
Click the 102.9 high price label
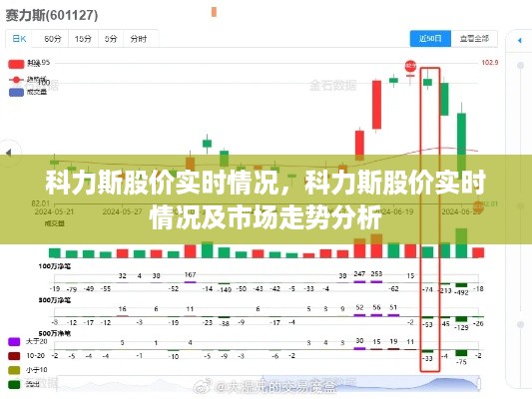click(490, 63)
